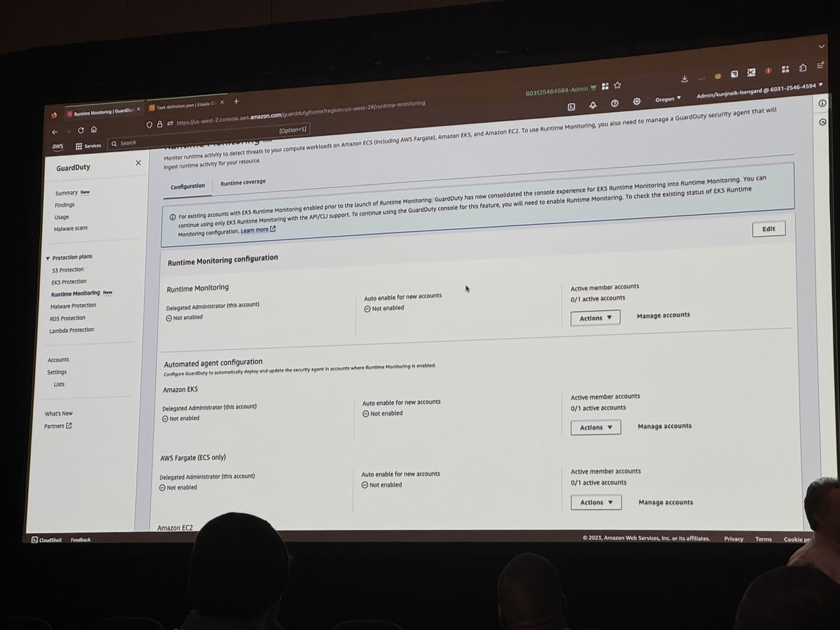Open the Firefox hamburger menu
This screenshot has width=840, height=630.
[820, 65]
